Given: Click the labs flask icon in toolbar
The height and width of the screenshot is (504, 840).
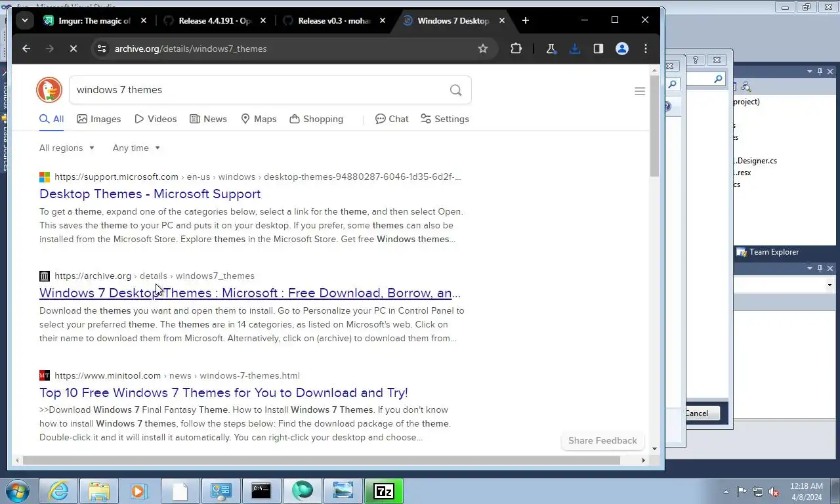Looking at the screenshot, I should pos(551,49).
